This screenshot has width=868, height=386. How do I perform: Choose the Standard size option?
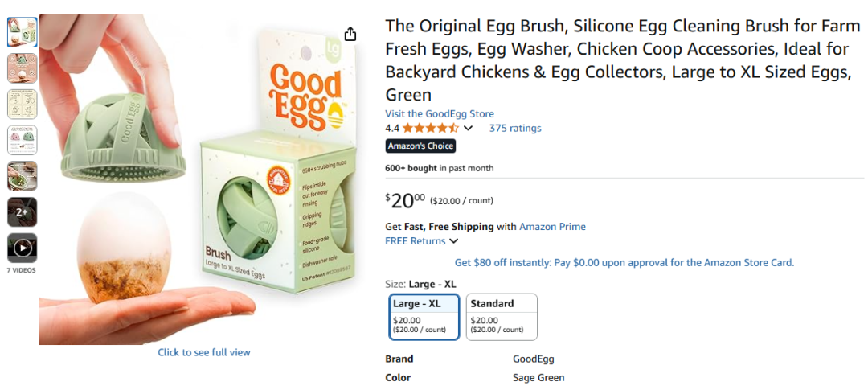pyautogui.click(x=502, y=317)
